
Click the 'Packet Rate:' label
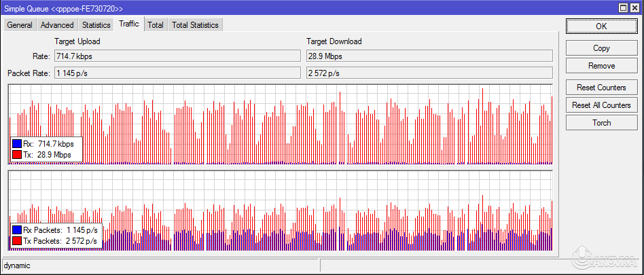point(29,73)
